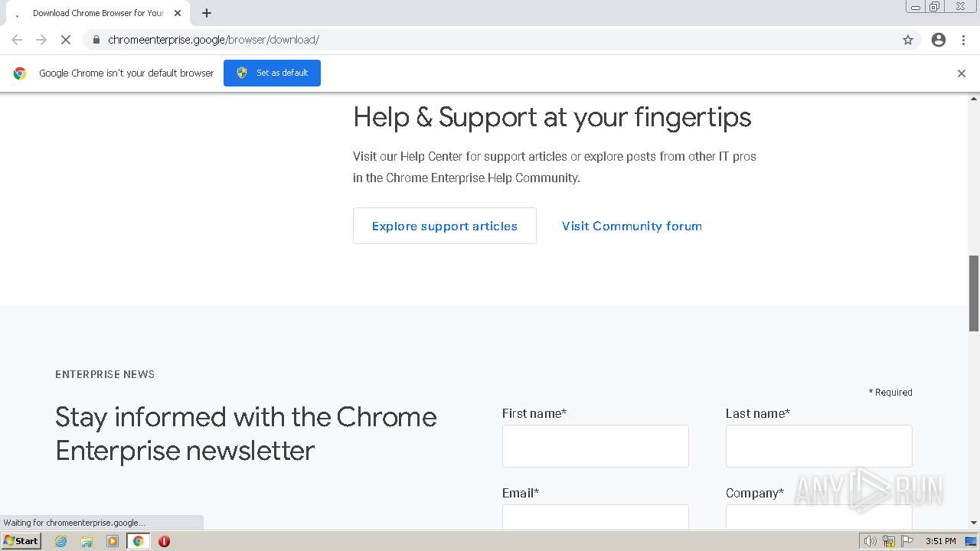Close the Download Chrome Browser tab
The width and height of the screenshot is (980, 551).
pos(178,13)
